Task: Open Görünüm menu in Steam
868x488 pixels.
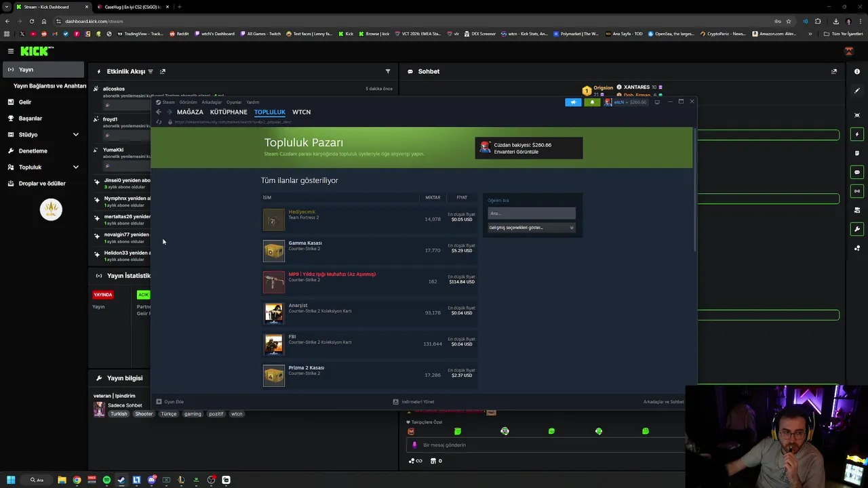Action: click(x=188, y=102)
